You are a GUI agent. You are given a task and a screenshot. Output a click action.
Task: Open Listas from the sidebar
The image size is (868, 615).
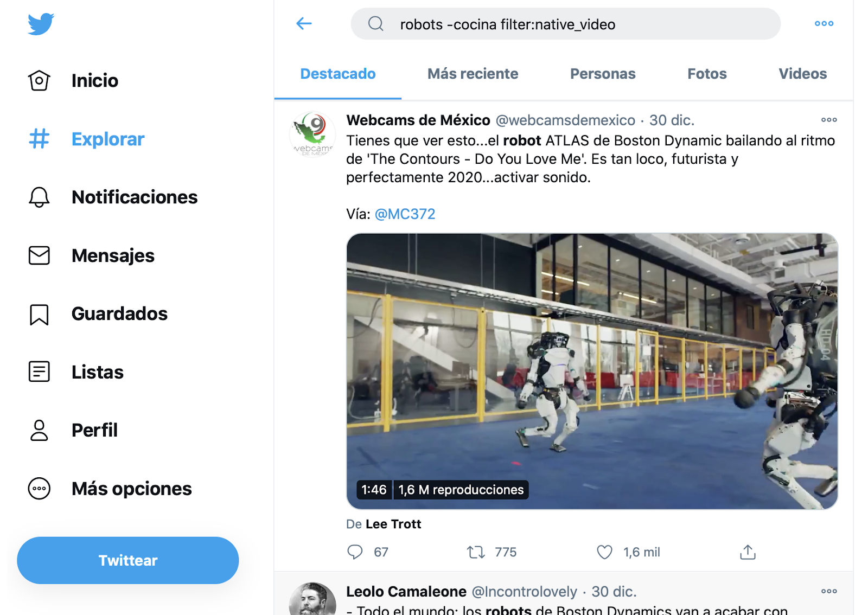[x=76, y=372]
